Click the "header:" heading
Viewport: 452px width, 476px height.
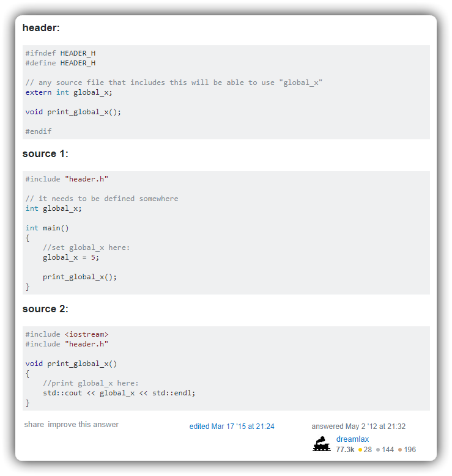click(x=41, y=27)
